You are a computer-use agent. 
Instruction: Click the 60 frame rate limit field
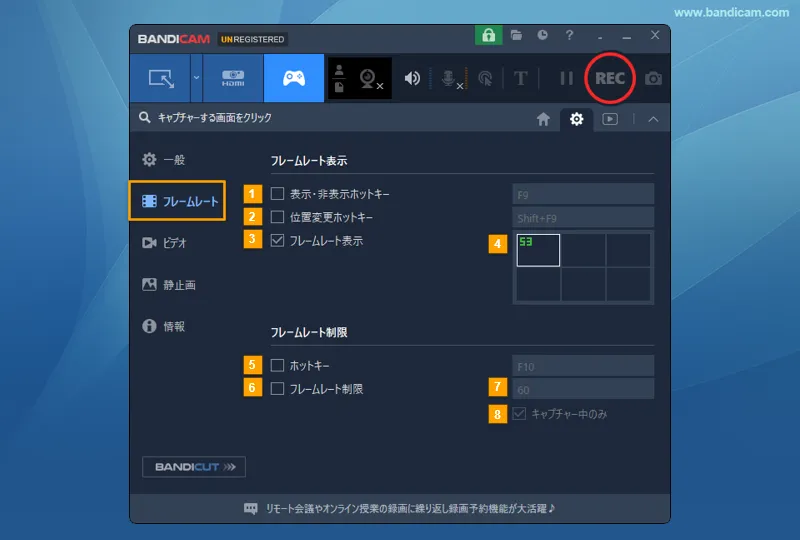(583, 389)
